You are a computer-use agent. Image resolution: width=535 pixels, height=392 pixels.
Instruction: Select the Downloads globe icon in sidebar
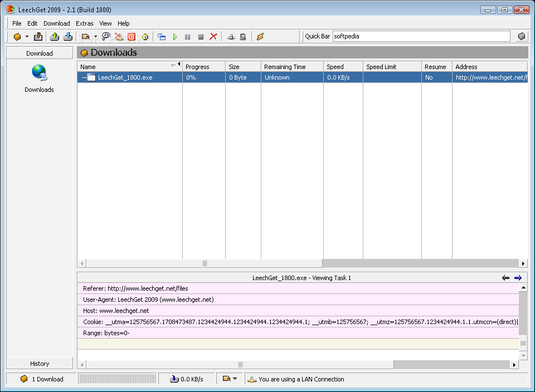click(x=39, y=73)
